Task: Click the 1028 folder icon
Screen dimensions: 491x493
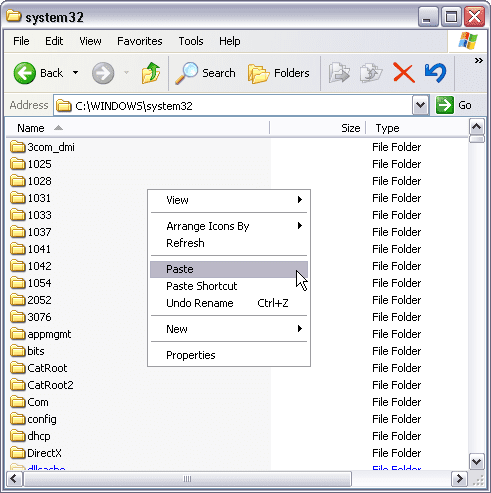Action: pos(17,181)
